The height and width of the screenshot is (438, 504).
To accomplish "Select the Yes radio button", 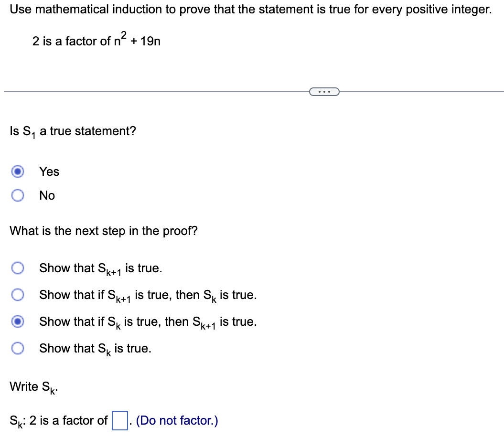I will click(x=18, y=171).
